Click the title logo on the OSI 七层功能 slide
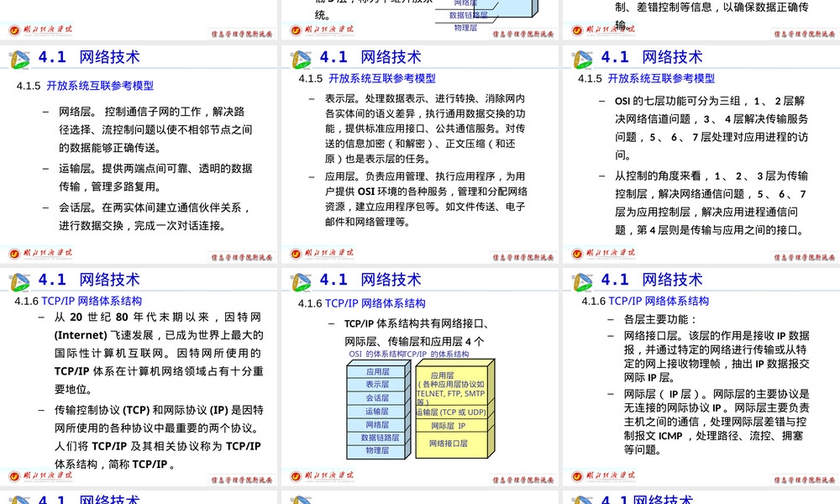This screenshot has height=504, width=840. pyautogui.click(x=582, y=60)
